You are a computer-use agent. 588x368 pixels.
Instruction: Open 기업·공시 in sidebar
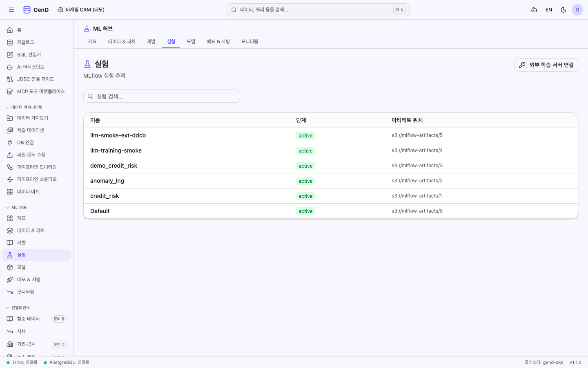(37, 344)
